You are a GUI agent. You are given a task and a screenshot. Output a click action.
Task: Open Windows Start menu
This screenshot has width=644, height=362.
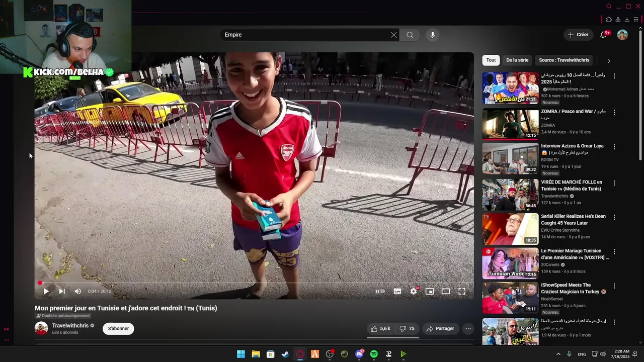(241, 354)
